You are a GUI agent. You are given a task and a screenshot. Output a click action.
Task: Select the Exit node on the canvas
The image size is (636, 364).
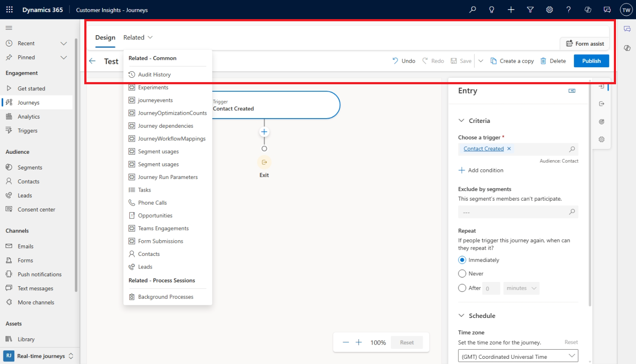point(264,162)
